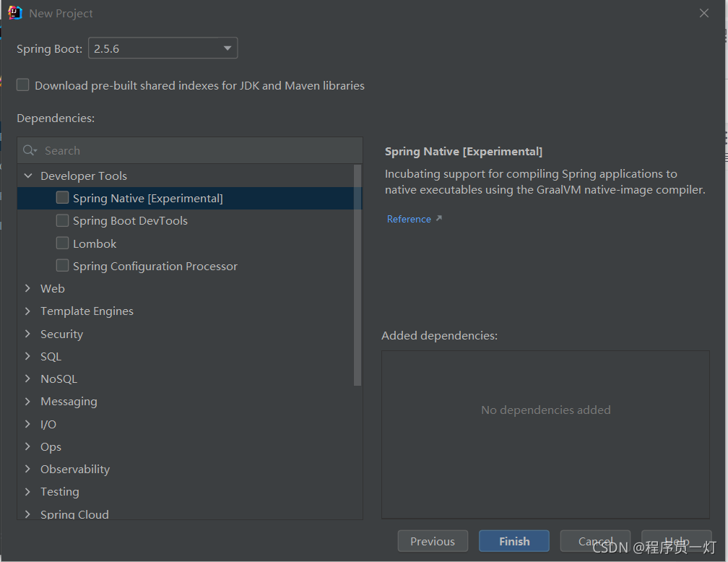Click the Messaging category label
728x562 pixels.
pos(69,402)
